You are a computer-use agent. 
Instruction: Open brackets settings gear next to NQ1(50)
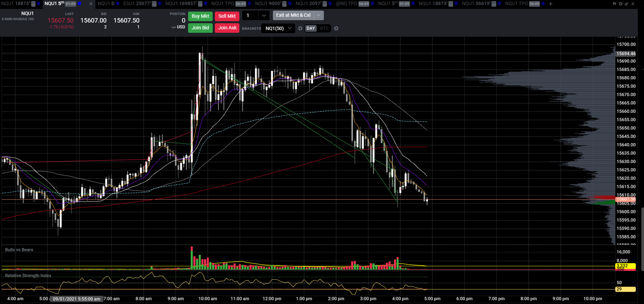[x=300, y=28]
